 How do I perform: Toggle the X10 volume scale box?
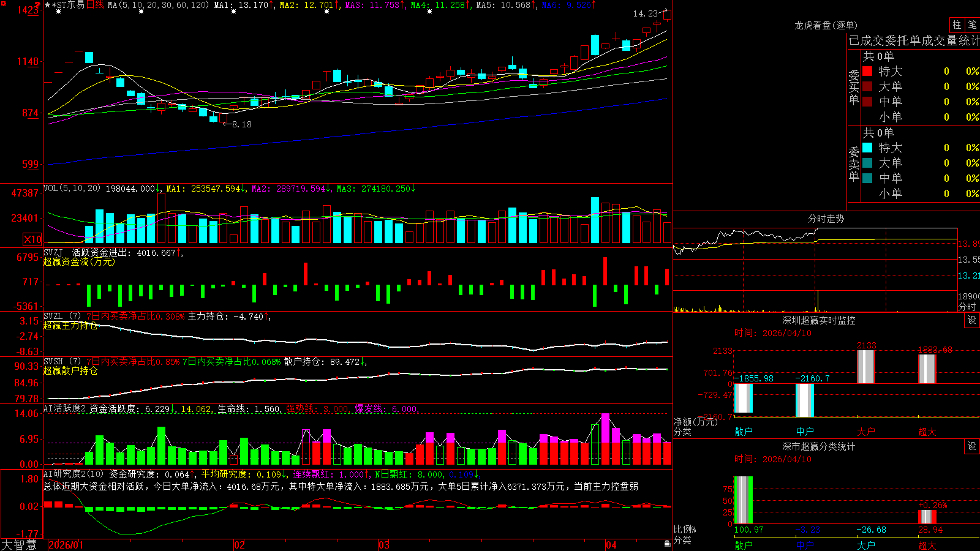click(x=32, y=239)
